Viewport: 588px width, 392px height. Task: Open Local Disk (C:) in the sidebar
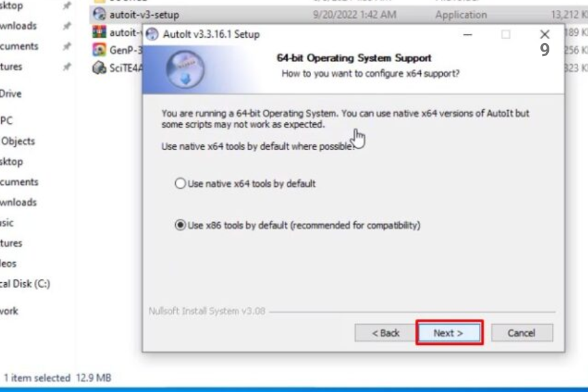click(25, 284)
